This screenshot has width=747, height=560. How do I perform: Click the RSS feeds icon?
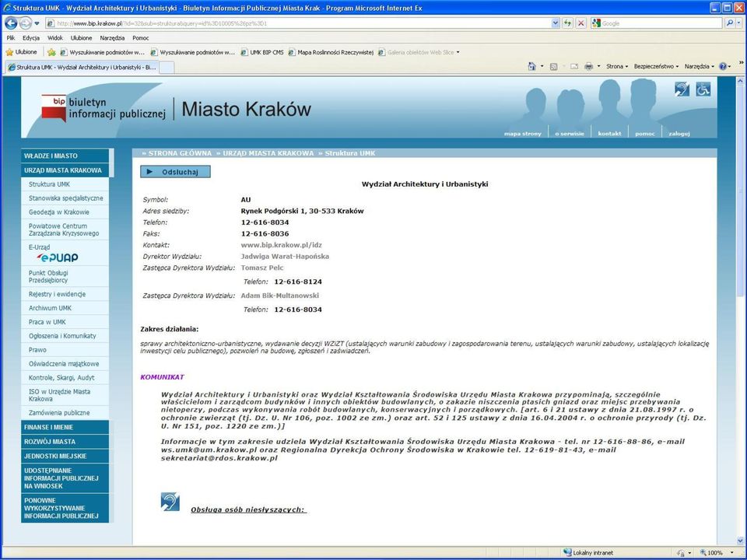(553, 66)
